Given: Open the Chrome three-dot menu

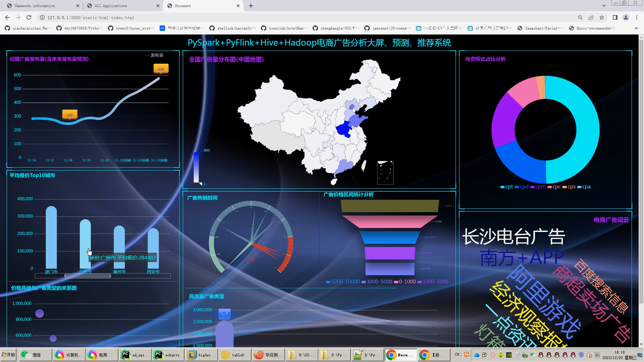Looking at the screenshot, I should (x=637, y=17).
